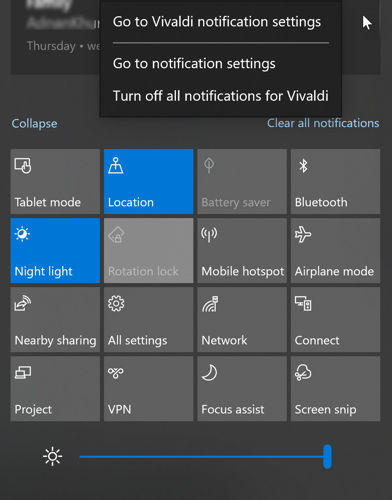Toggle Nearby sharing label
The width and height of the screenshot is (392, 500).
[55, 341]
